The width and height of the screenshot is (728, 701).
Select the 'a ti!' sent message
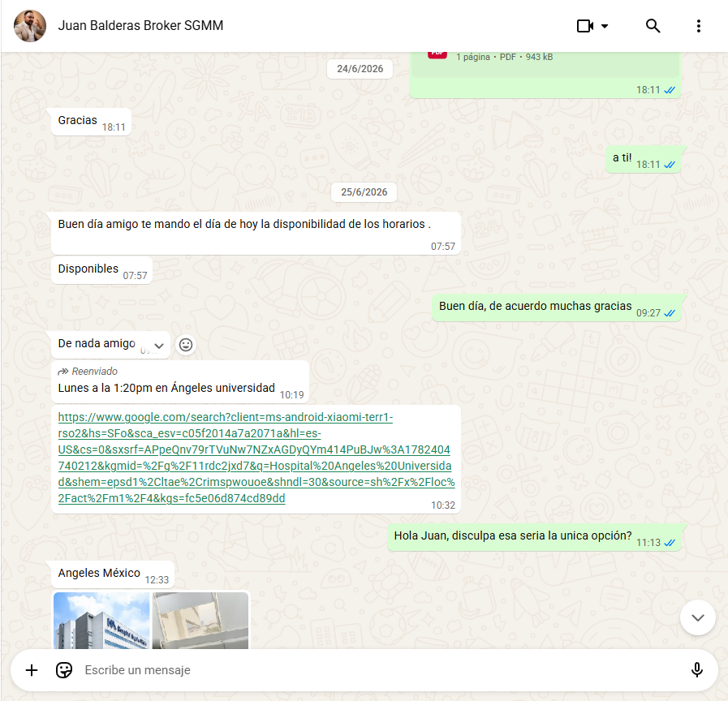(x=644, y=160)
